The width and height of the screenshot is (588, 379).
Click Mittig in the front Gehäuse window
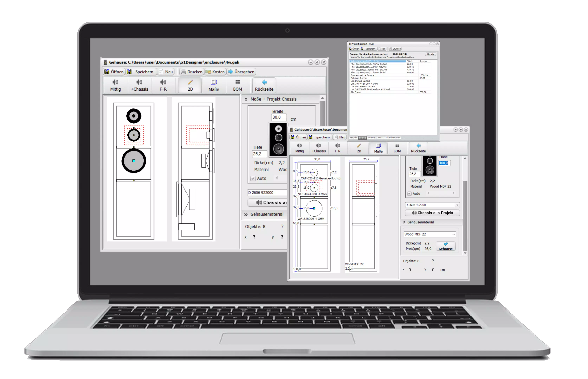tap(299, 148)
